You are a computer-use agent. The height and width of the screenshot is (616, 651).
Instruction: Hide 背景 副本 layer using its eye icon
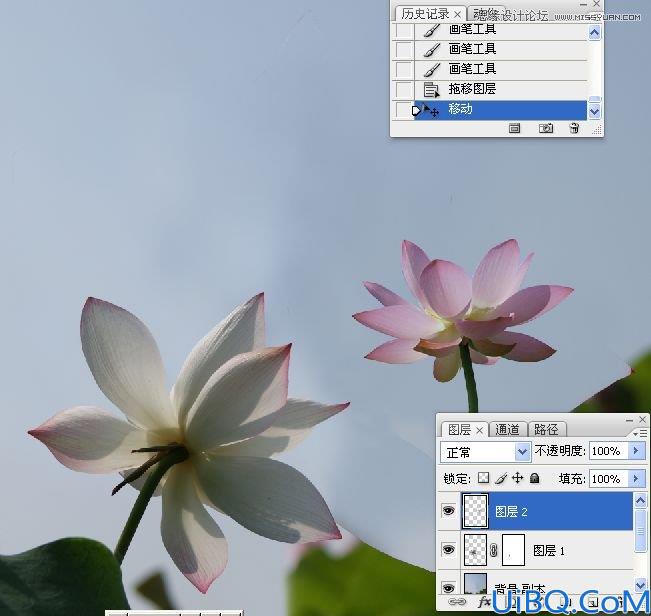point(448,588)
